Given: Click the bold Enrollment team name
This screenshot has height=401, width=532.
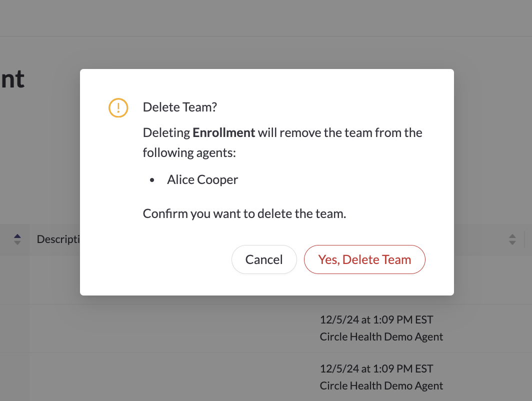Looking at the screenshot, I should 224,133.
